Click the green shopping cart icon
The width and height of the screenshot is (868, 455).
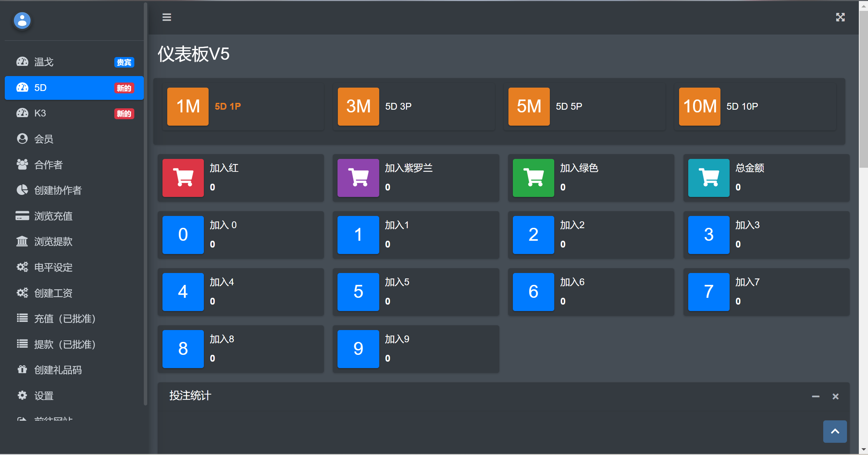pyautogui.click(x=534, y=178)
